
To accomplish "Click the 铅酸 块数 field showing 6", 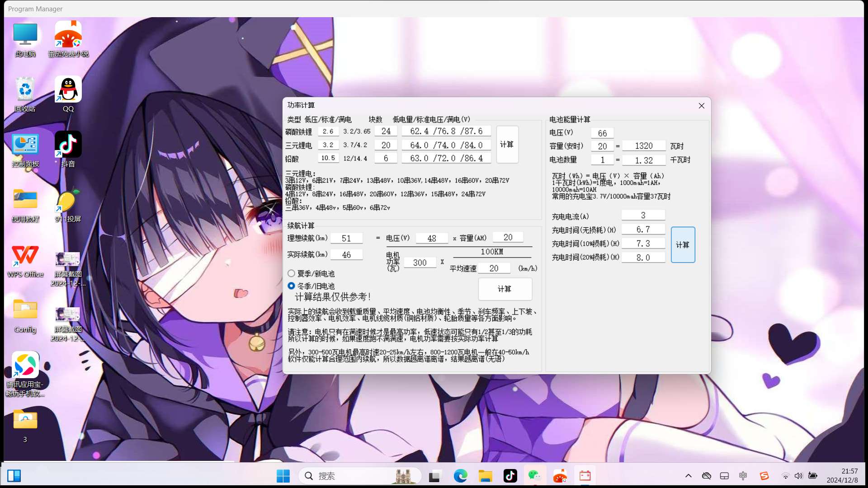I will point(386,158).
